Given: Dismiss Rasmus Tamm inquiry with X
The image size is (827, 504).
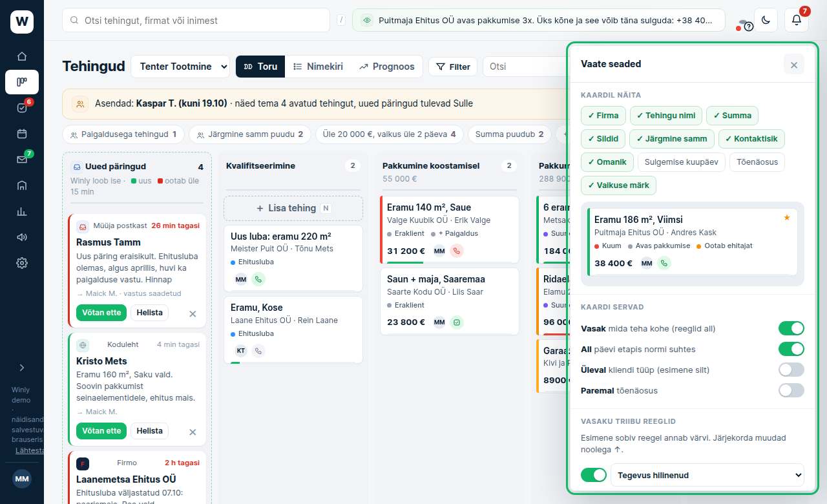Looking at the screenshot, I should 193,313.
